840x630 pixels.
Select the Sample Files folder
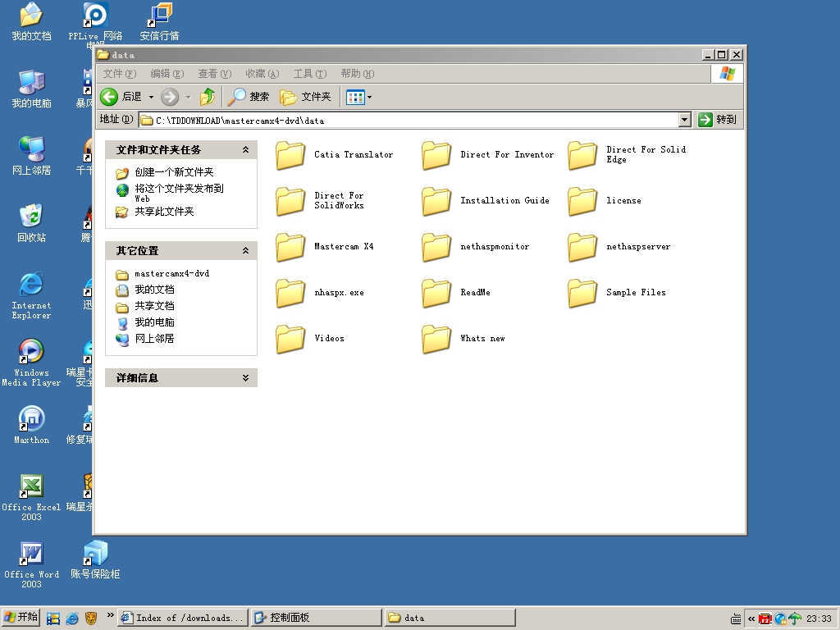[x=617, y=293]
